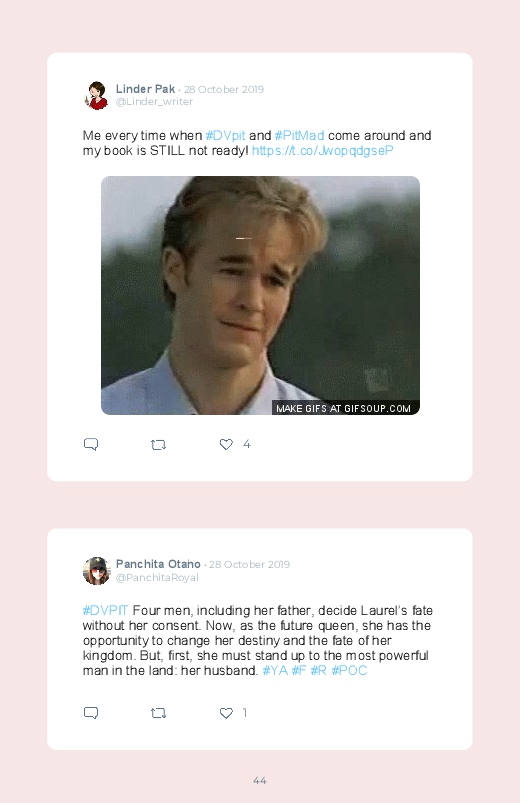Open the #DVpit hashtag in Linder's tweet

coord(225,136)
